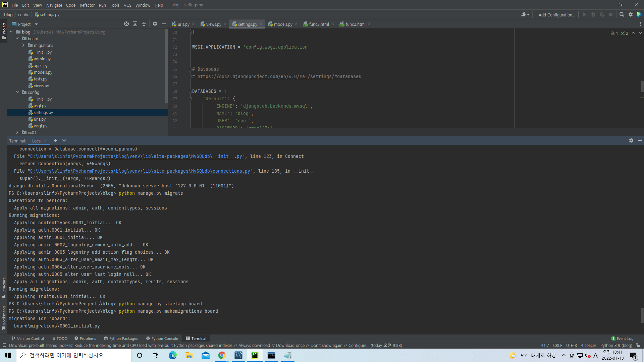Screen dimensions: 644x362
Task: Click the Select Opened File locate icon
Action: (126, 24)
